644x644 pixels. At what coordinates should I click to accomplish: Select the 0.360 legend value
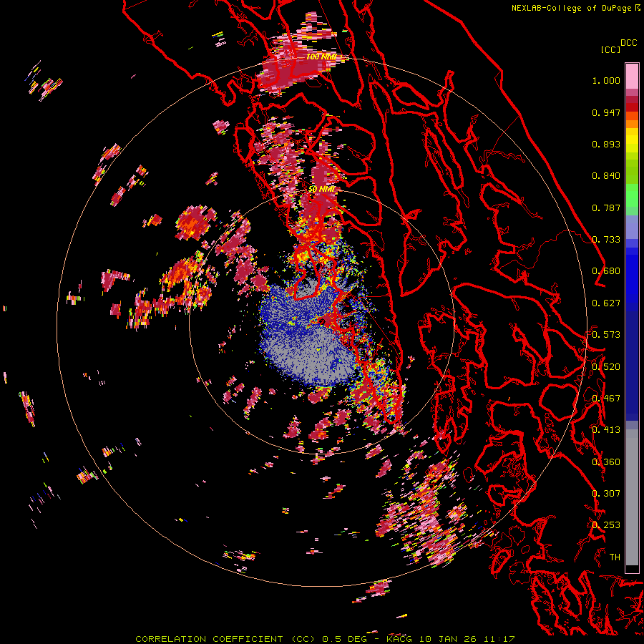coord(606,462)
